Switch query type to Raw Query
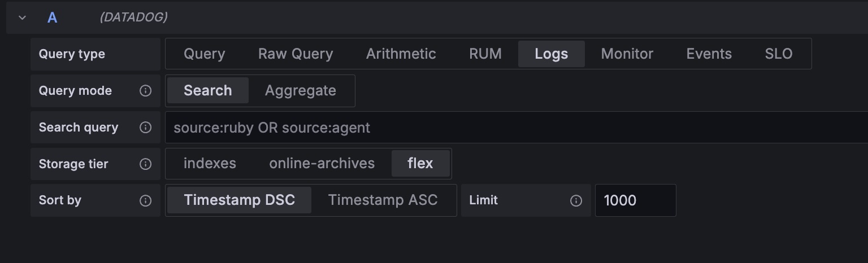Screen dimensions: 868x263 (295, 54)
